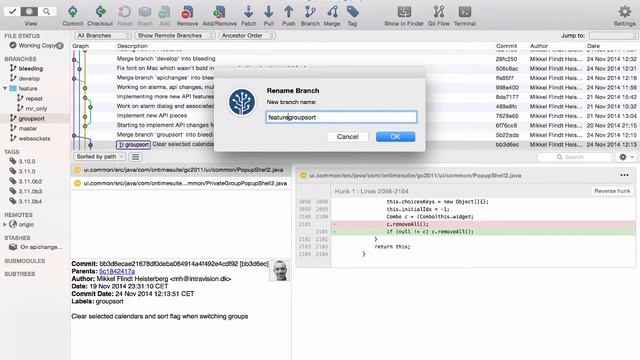Image resolution: width=640 pixels, height=360 pixels.
Task: Click the groupsort branch label in graph
Action: click(x=133, y=144)
